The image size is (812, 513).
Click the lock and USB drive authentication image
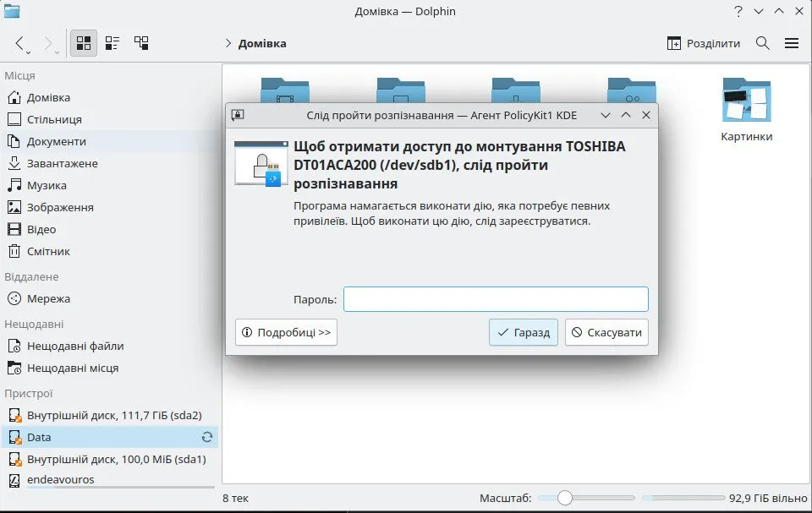tap(261, 162)
